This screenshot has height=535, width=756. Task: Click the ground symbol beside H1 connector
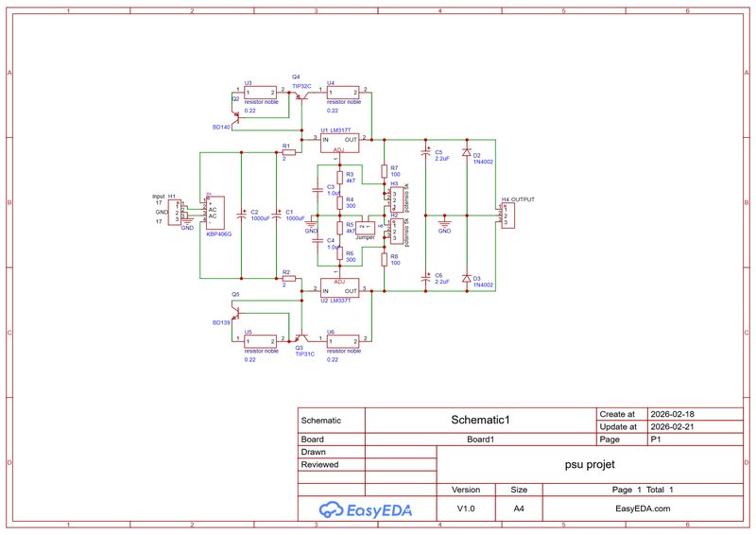[187, 220]
